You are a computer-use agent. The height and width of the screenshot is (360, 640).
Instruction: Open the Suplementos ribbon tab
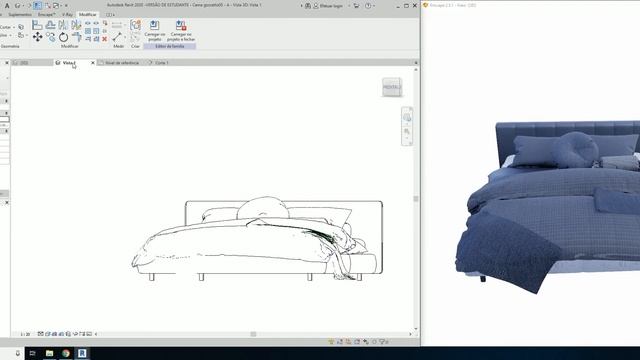point(20,14)
